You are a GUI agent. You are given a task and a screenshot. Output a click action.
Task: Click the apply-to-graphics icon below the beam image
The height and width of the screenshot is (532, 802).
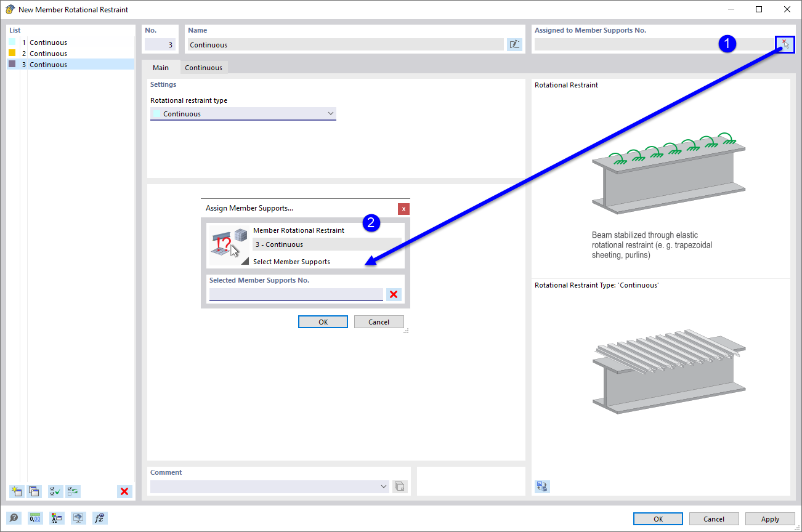point(542,486)
